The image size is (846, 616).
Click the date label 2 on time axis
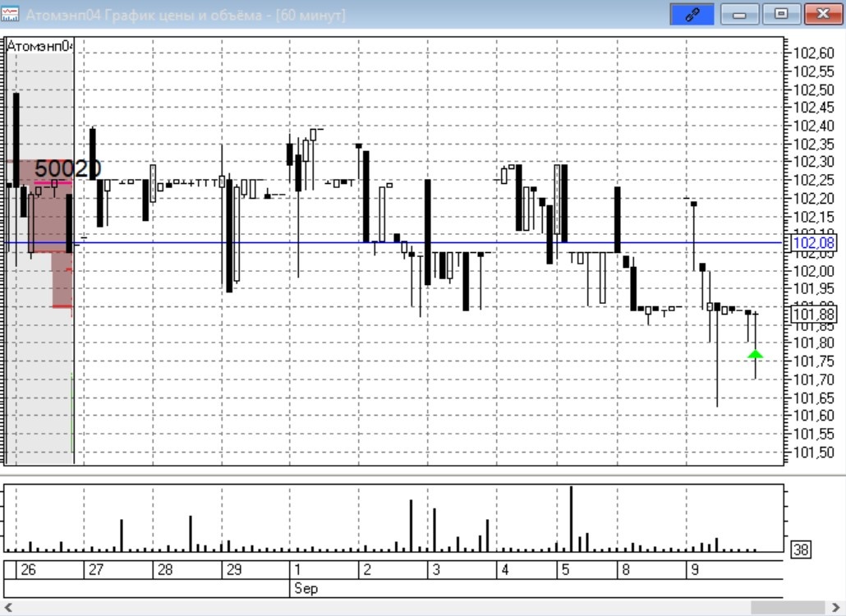(x=367, y=570)
